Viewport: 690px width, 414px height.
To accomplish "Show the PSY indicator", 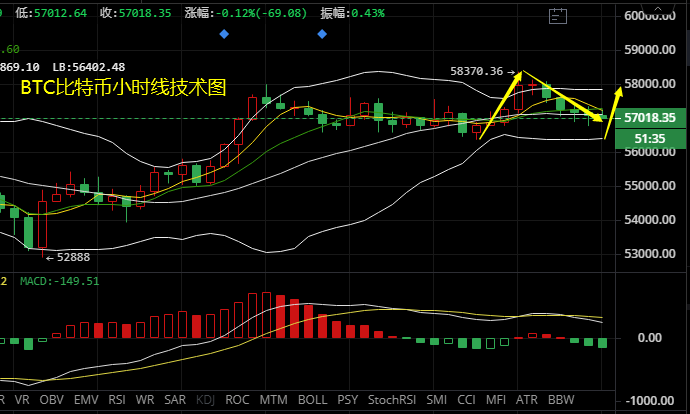I will (347, 399).
